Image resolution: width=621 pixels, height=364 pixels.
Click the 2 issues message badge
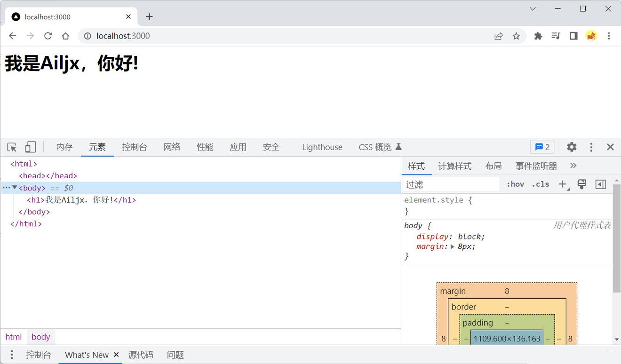coord(542,147)
